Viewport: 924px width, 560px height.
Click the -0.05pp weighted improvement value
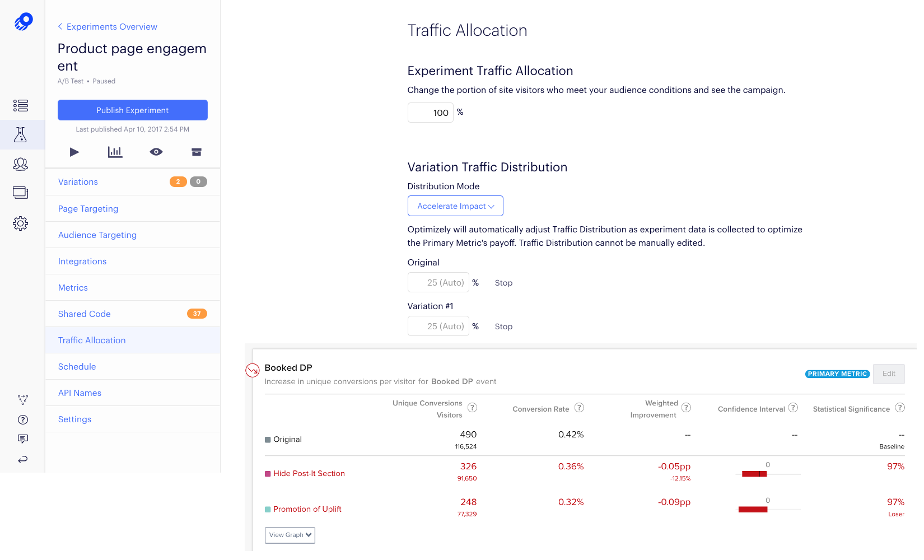674,466
